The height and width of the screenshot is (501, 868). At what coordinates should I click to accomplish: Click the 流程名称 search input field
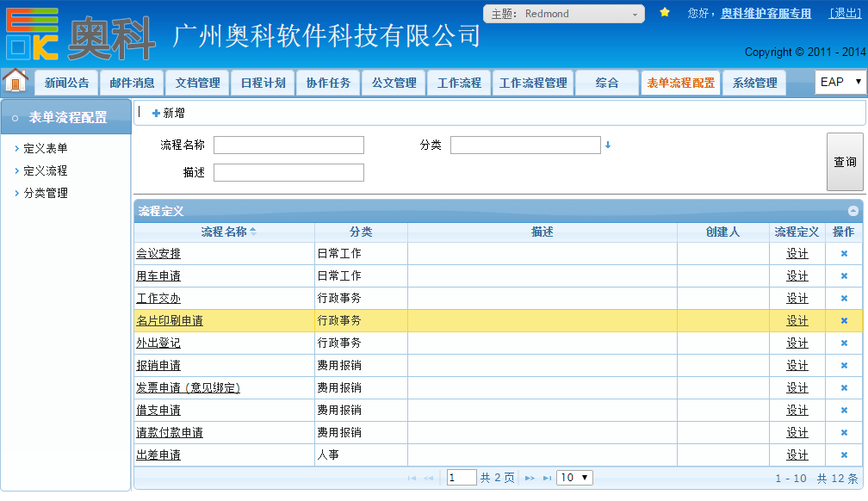[x=288, y=145]
